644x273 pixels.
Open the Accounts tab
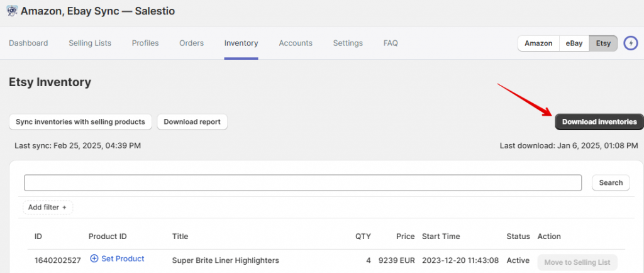click(x=296, y=43)
